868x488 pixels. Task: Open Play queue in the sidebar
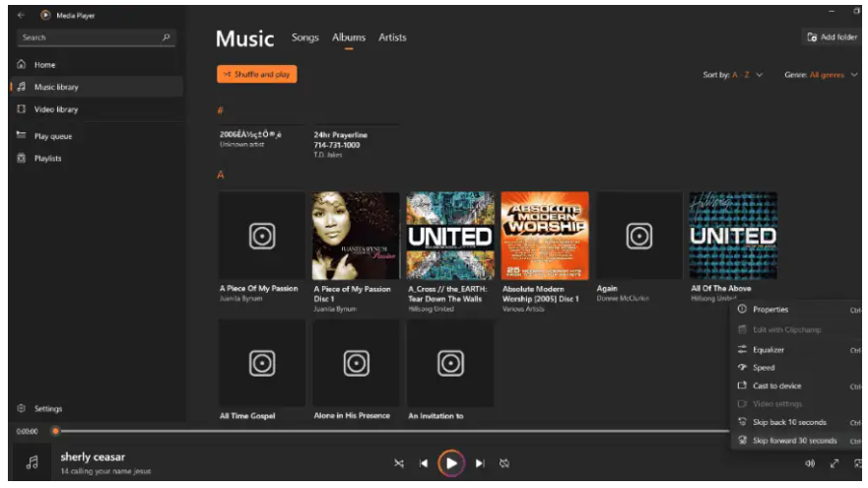97,136
